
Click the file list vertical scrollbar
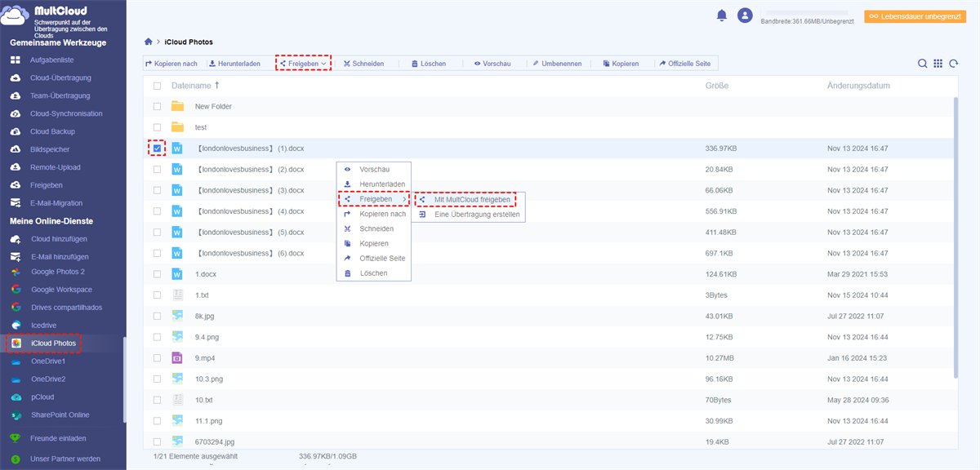(x=955, y=237)
